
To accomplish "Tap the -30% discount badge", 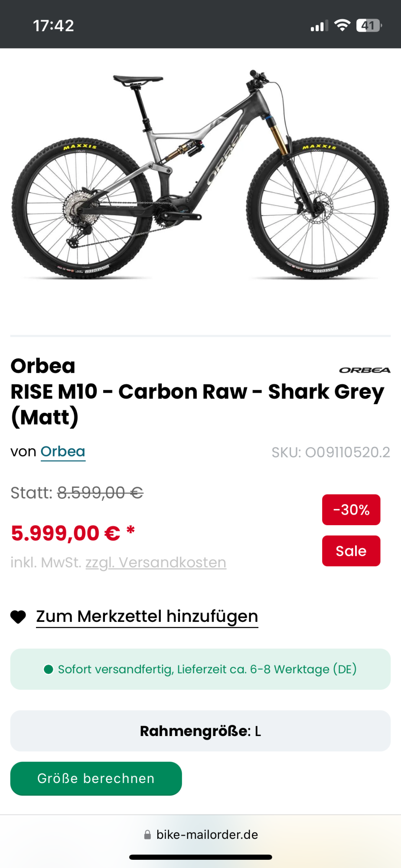I will tap(351, 510).
